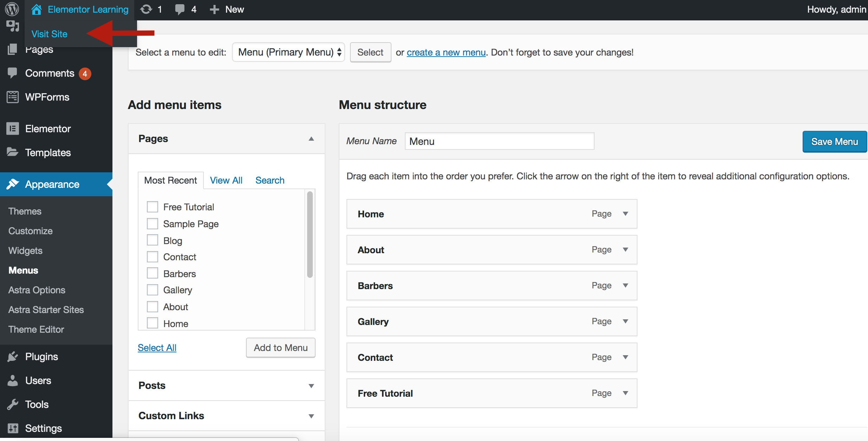Open the Plugins plug icon in sidebar
This screenshot has height=441, width=868.
[x=13, y=357]
